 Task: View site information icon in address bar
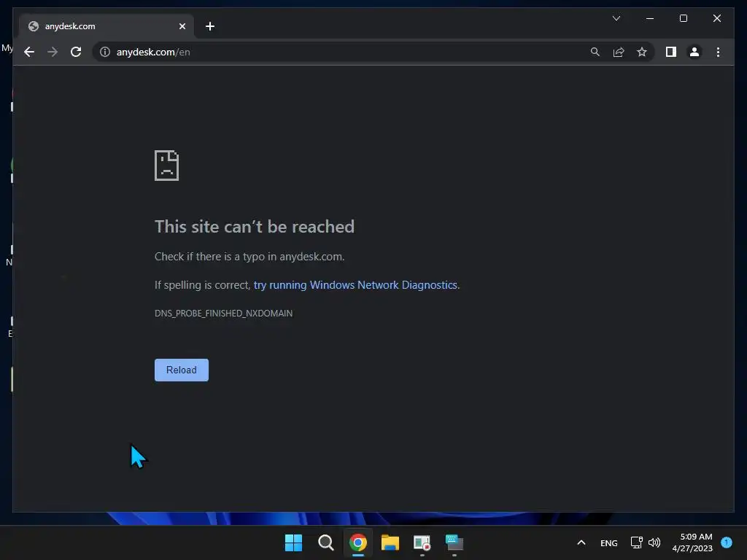click(105, 52)
